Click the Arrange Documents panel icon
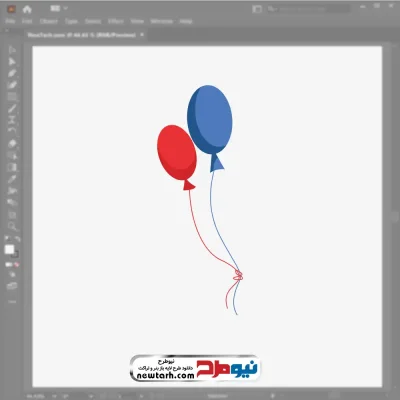Screen dimensions: 400x400 (x=257, y=9)
